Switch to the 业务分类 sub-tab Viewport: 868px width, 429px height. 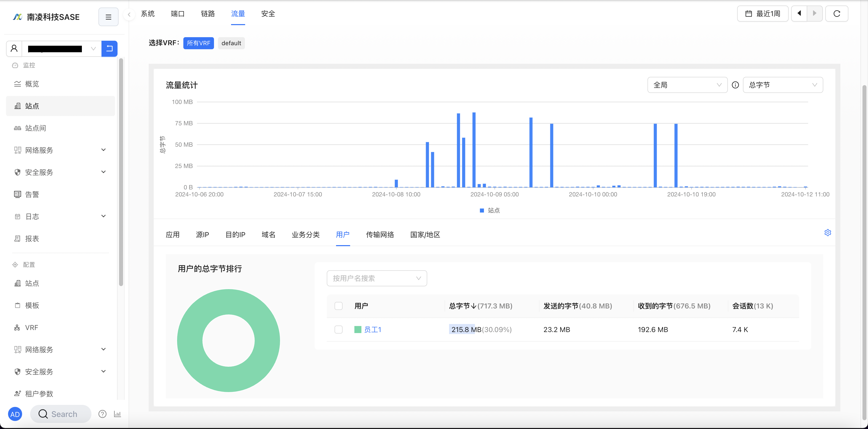pyautogui.click(x=306, y=235)
